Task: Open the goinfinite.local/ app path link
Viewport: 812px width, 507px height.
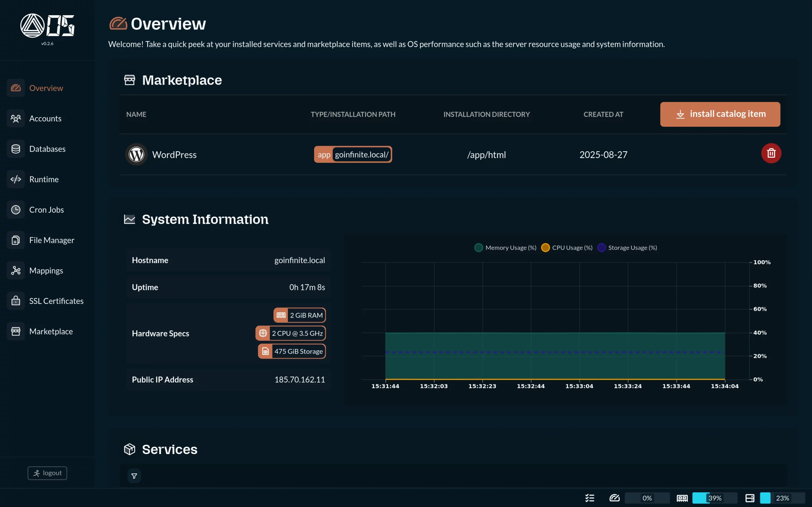Action: pos(361,155)
